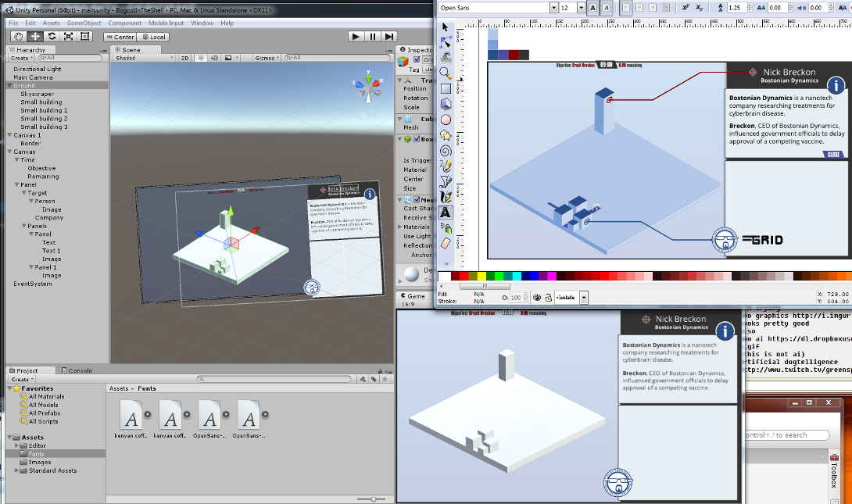Image resolution: width=852 pixels, height=504 pixels.
Task: Pick the Node edit tool in Inkscape
Action: point(446,42)
